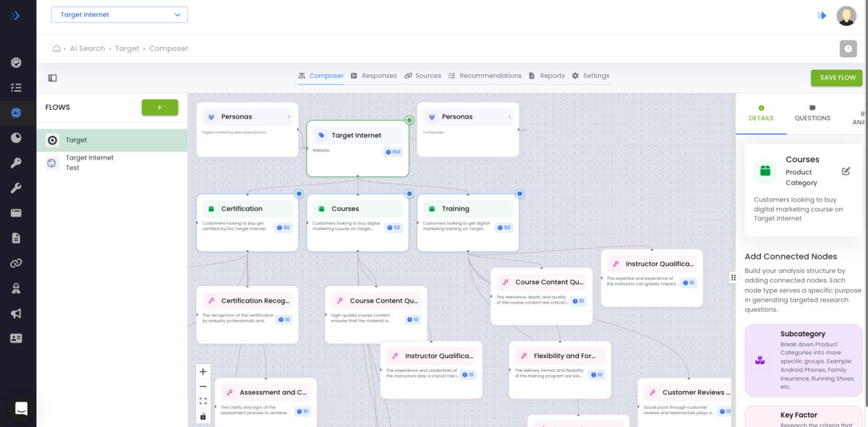Screen dimensions: 868x427
Task: Open the wrench tools icon in sidebar
Action: pyautogui.click(x=16, y=188)
